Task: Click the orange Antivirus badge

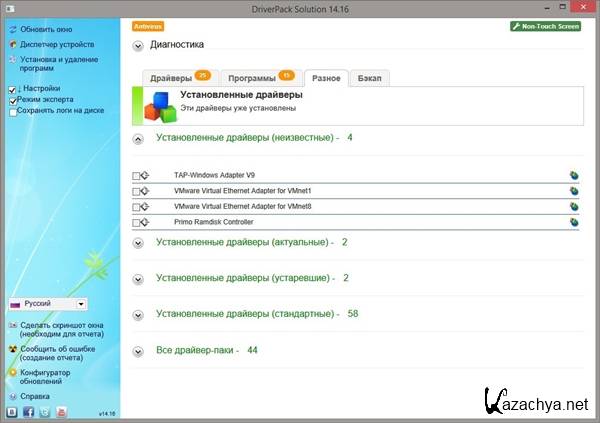Action: tap(147, 26)
